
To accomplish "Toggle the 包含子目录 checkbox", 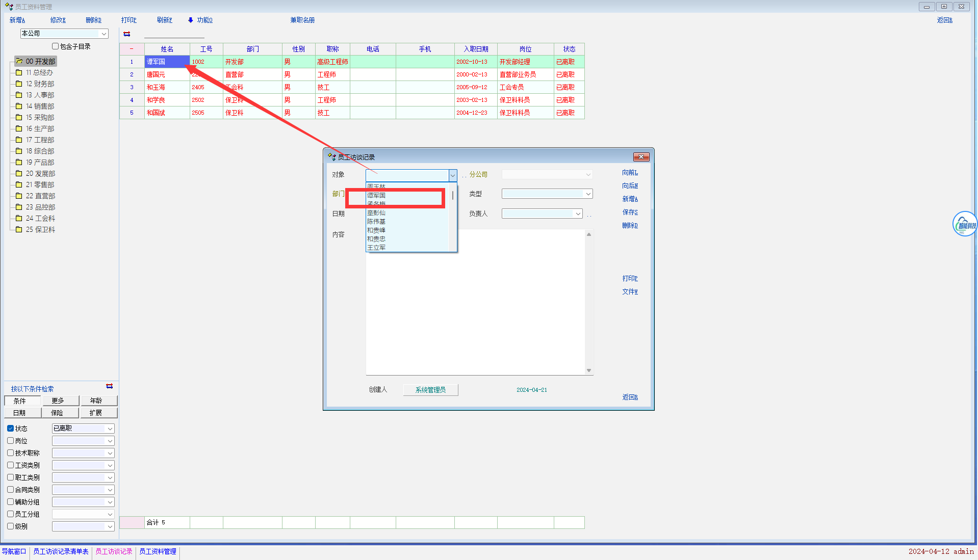I will coord(56,46).
